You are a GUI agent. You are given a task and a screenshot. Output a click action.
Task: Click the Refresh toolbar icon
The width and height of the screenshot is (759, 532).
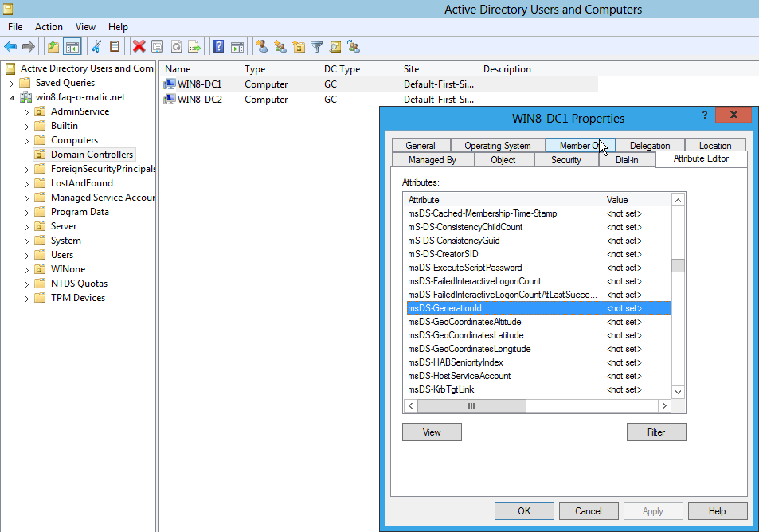pyautogui.click(x=176, y=47)
